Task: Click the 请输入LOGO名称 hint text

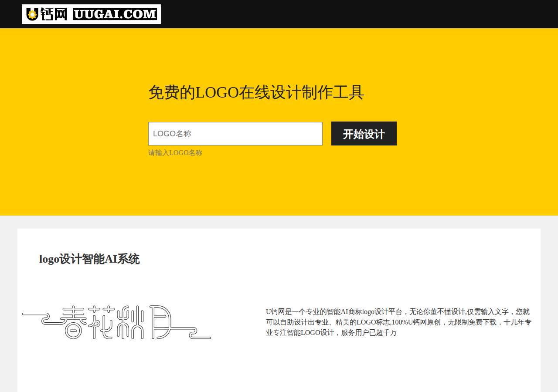Action: [x=175, y=153]
